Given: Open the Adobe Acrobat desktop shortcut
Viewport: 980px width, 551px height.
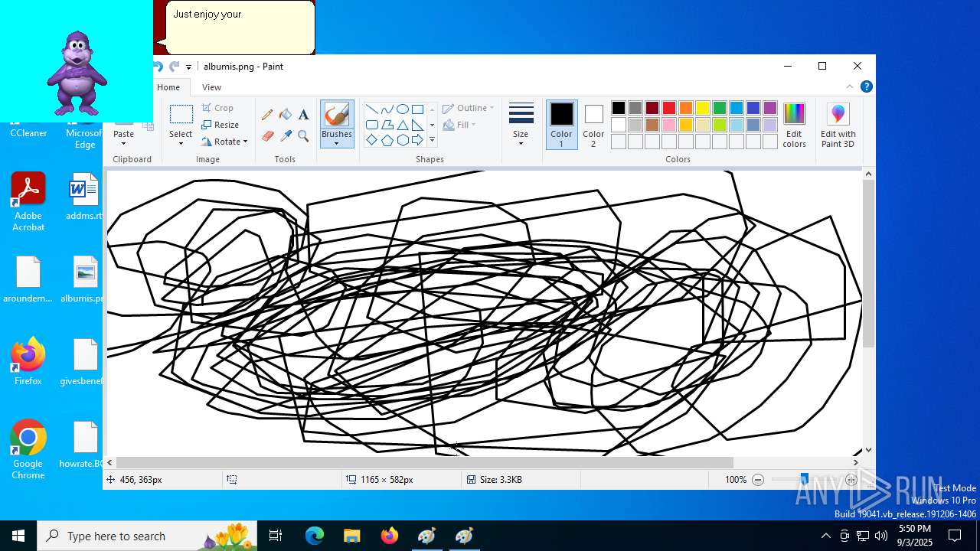Looking at the screenshot, I should click(x=28, y=202).
